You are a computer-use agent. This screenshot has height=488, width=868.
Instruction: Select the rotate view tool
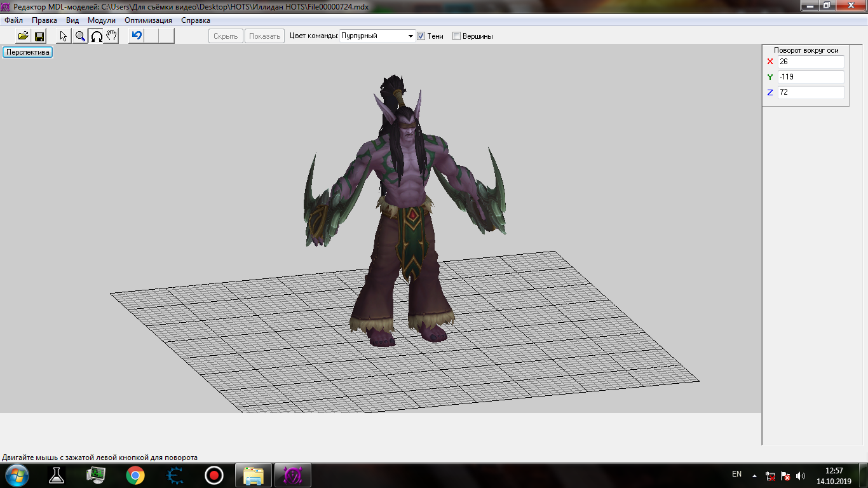coord(96,36)
